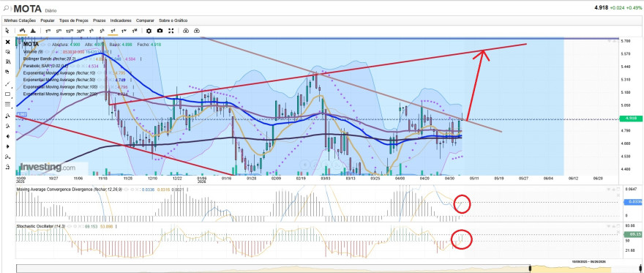Open the Indicadores dropdown

pos(121,20)
